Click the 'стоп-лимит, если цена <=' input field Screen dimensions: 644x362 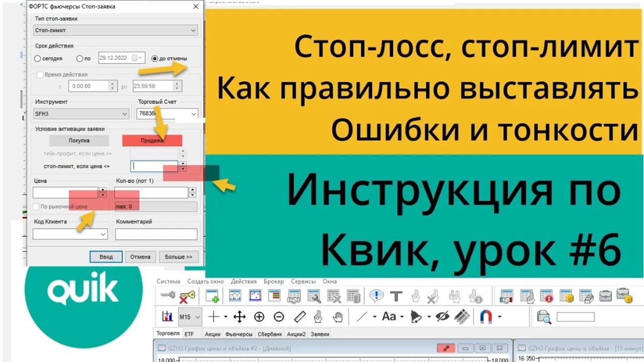[154, 166]
